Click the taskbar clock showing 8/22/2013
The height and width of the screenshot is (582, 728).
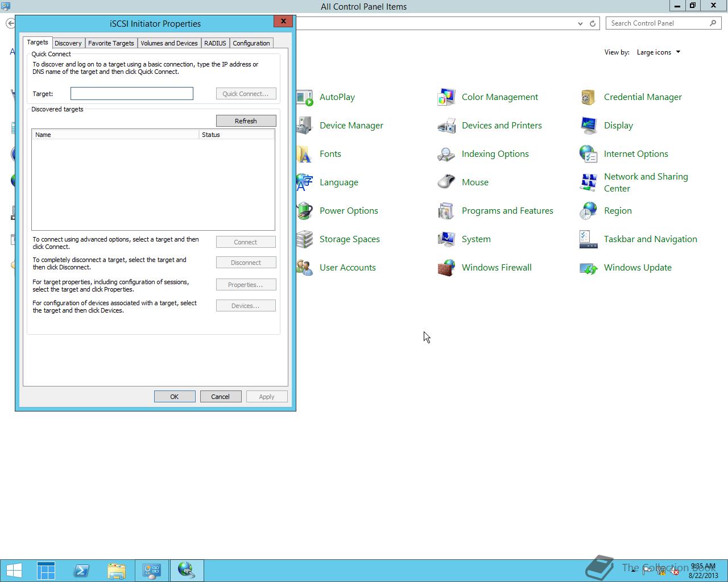click(704, 571)
